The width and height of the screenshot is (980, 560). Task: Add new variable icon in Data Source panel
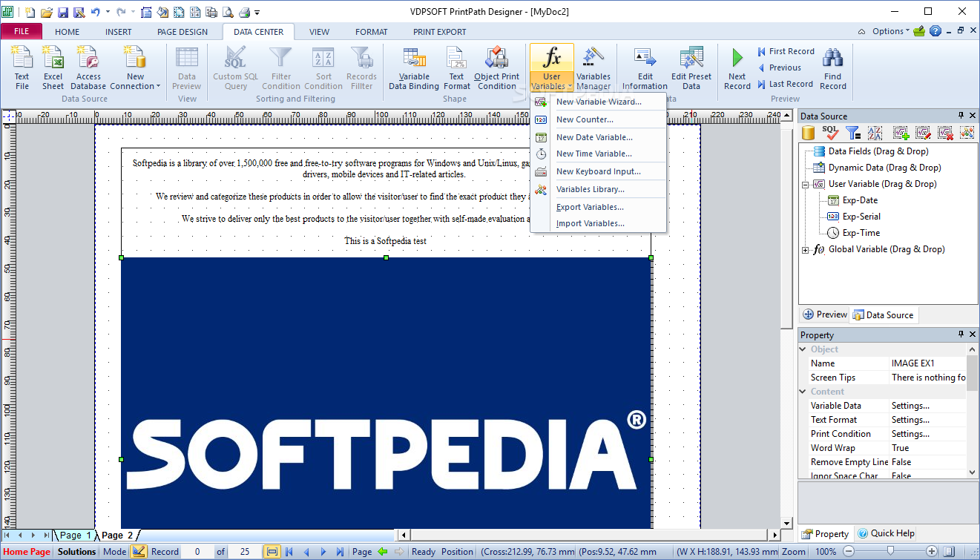tap(901, 133)
